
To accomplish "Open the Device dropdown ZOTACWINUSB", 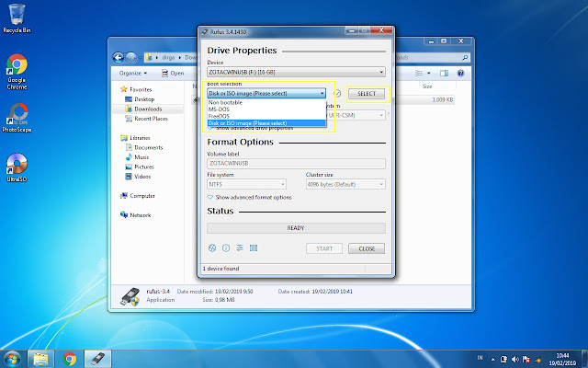I will coord(296,72).
